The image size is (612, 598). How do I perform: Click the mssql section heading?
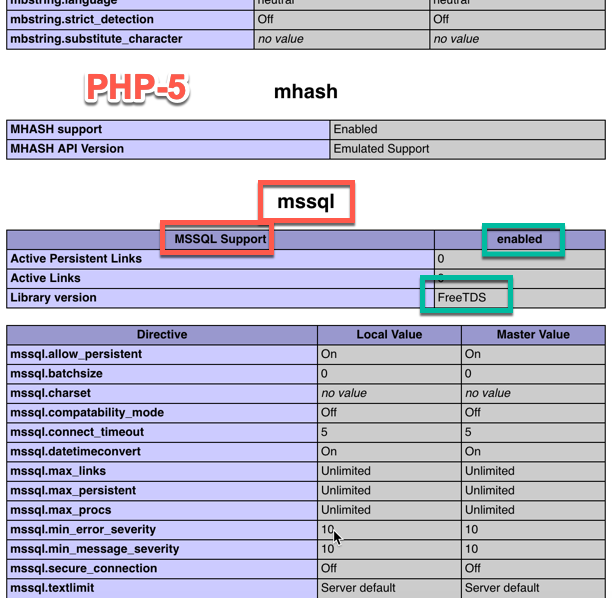coord(306,202)
